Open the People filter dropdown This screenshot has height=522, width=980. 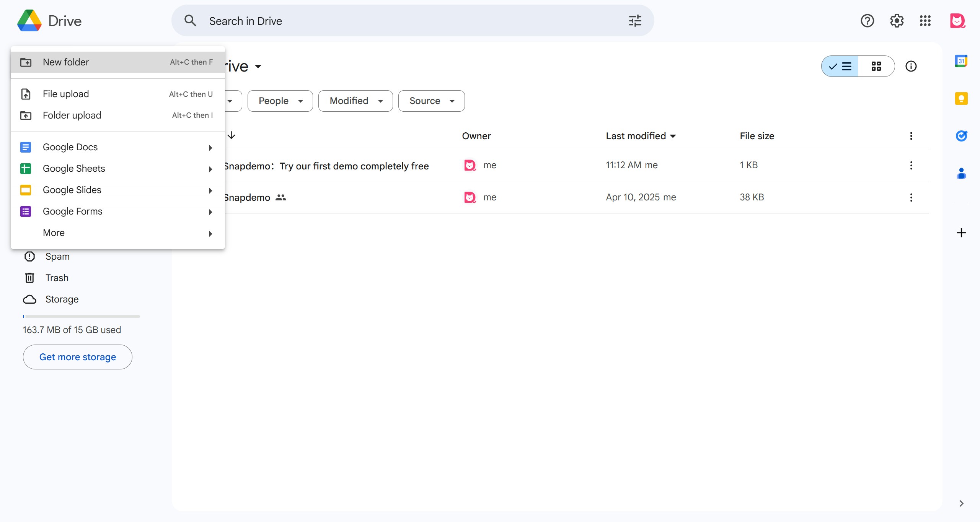[280, 101]
